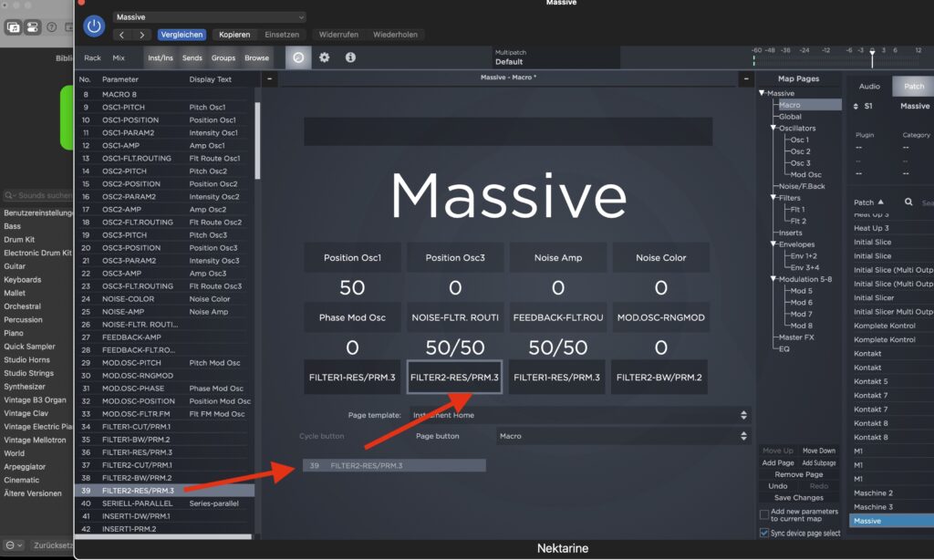Click the Einsetzen button
The image size is (934, 560).
282,35
